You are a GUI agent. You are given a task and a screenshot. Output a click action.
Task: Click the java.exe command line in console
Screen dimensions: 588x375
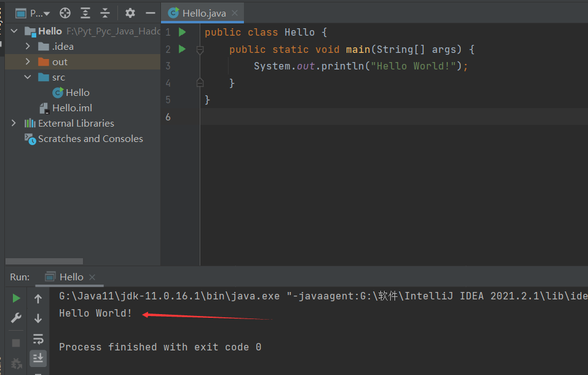[x=323, y=296]
